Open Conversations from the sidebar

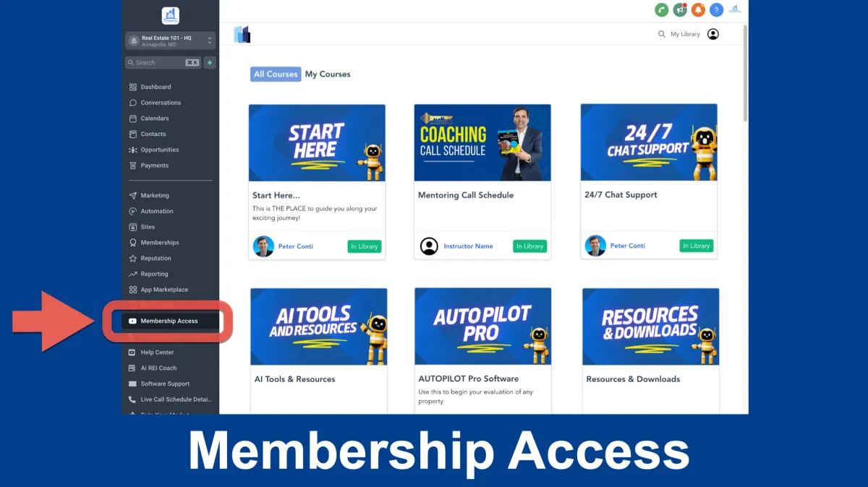pos(161,103)
